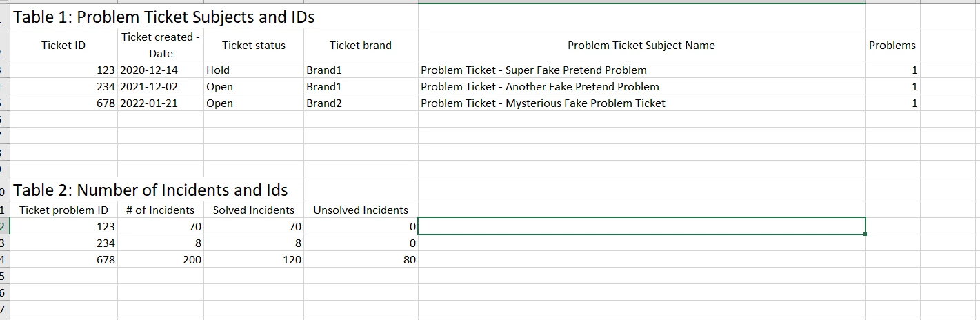The width and height of the screenshot is (980, 320).
Task: Click the # of Incidents value 8
Action: click(x=161, y=243)
